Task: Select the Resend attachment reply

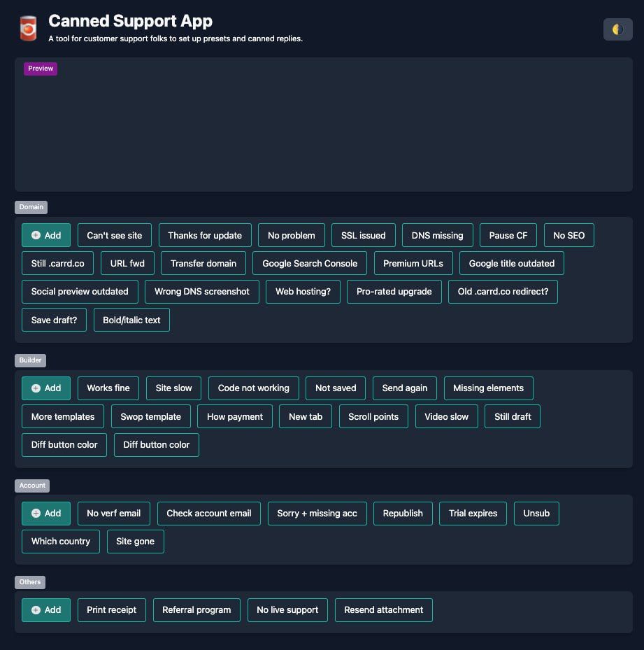Action: (x=383, y=610)
